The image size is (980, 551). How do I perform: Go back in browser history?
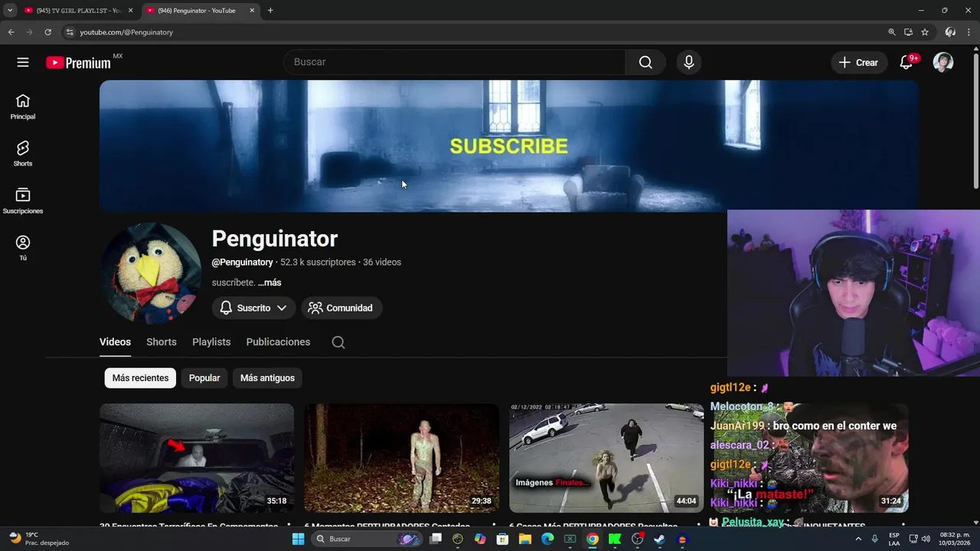click(11, 32)
